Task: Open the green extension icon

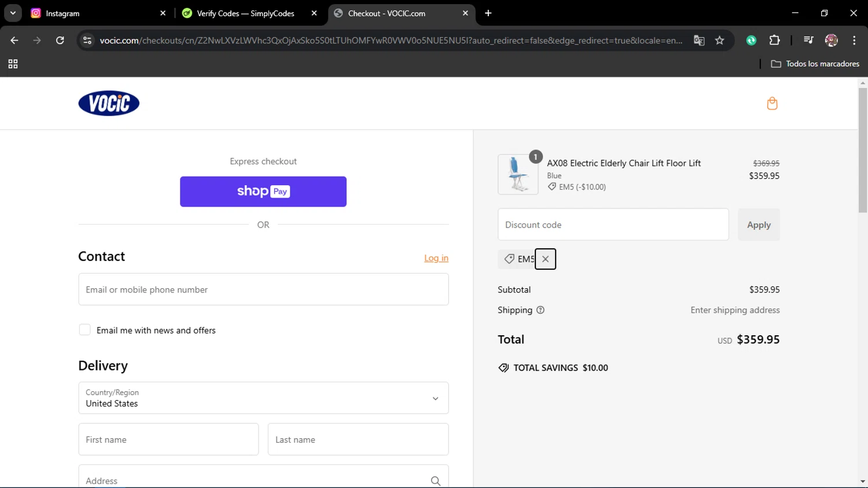Action: (x=751, y=41)
